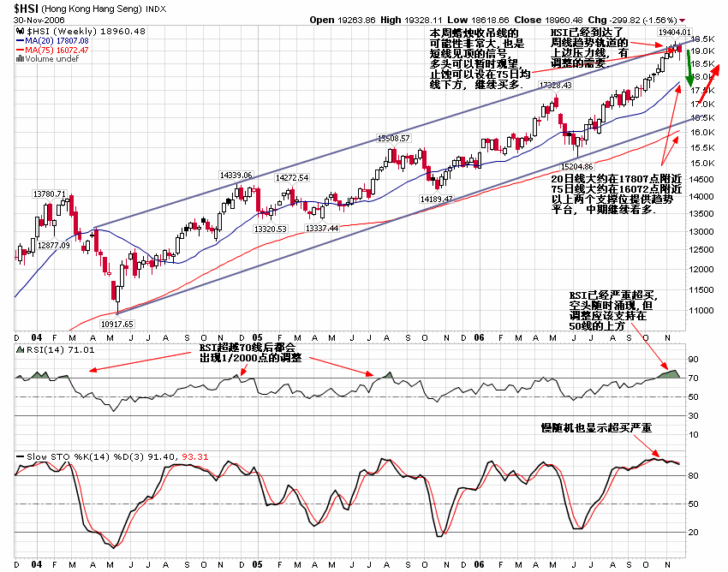The width and height of the screenshot is (728, 572).
Task: Select the %D value 93.31 in red
Action: [195, 457]
